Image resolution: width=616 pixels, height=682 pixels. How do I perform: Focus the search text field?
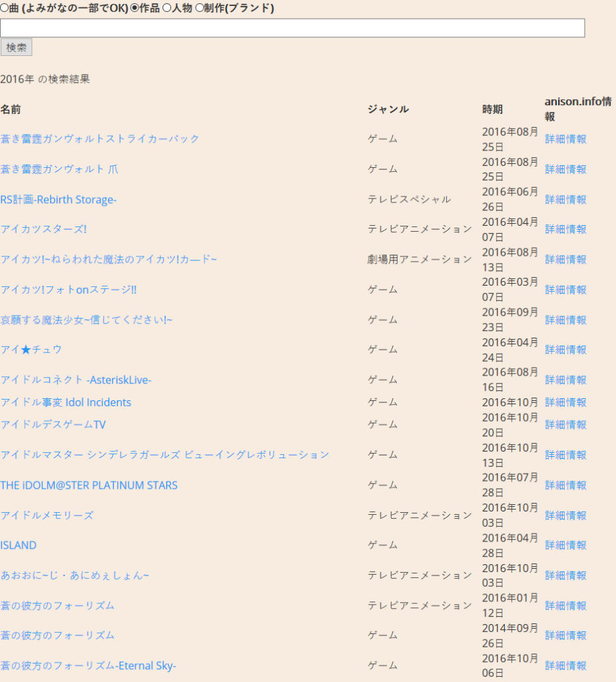coord(292,28)
